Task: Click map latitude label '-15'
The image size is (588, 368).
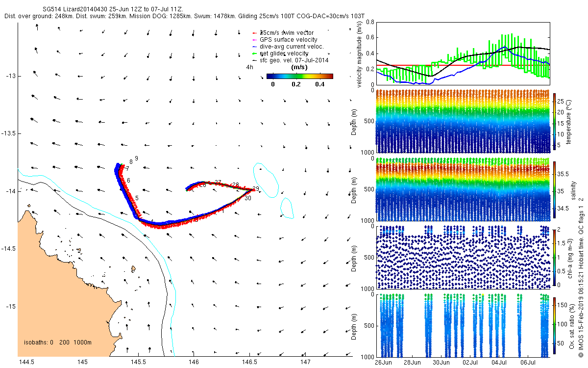Action: [x=11, y=306]
